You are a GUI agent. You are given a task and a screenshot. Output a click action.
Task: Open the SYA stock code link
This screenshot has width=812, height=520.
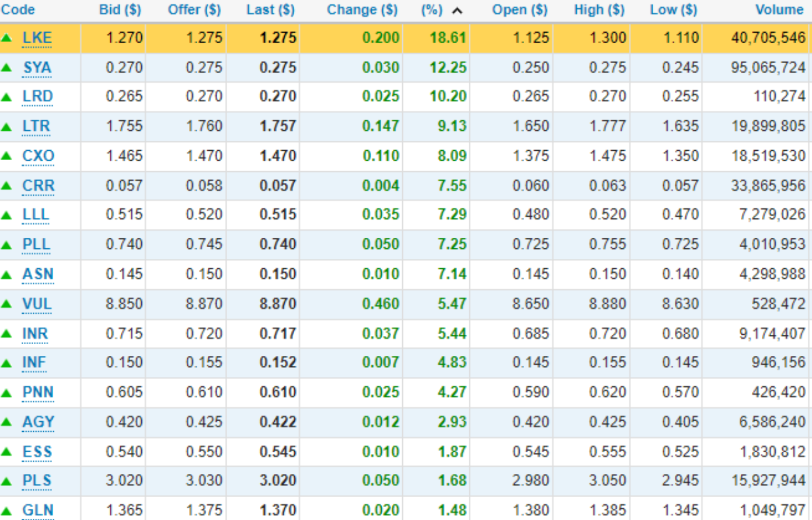(x=37, y=68)
